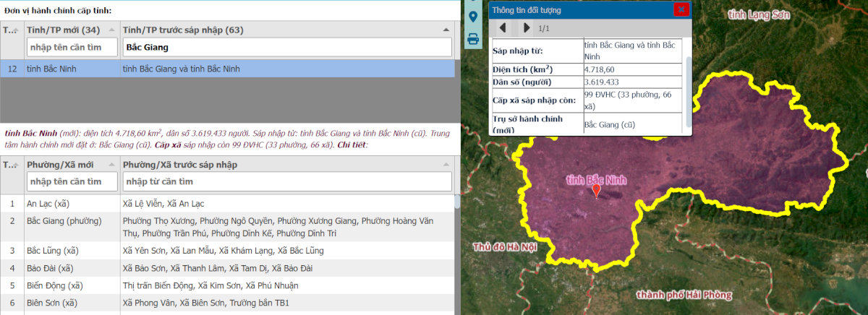
Task: Go to next object in info popup
Action: click(527, 28)
